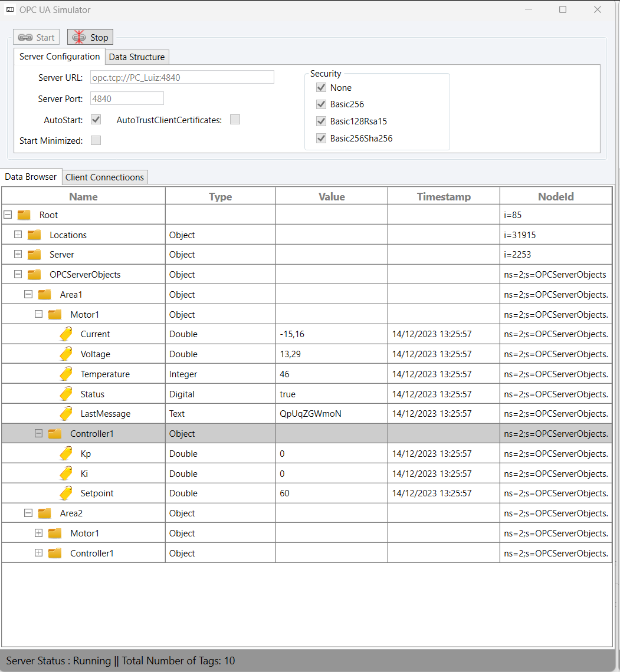Uncheck the Basic256Sha256 security option
This screenshot has height=672, width=620.
321,139
